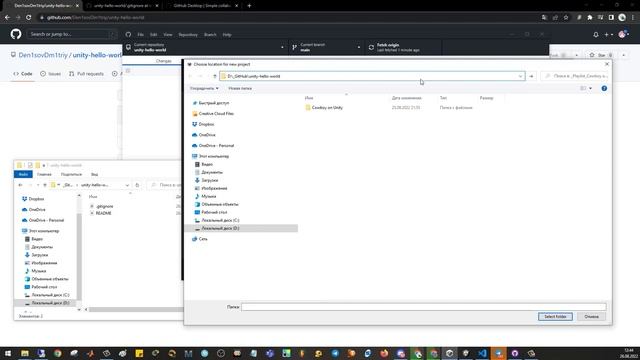Click the Cancel button in the dialog
The width and height of the screenshot is (640, 360).
click(x=591, y=317)
